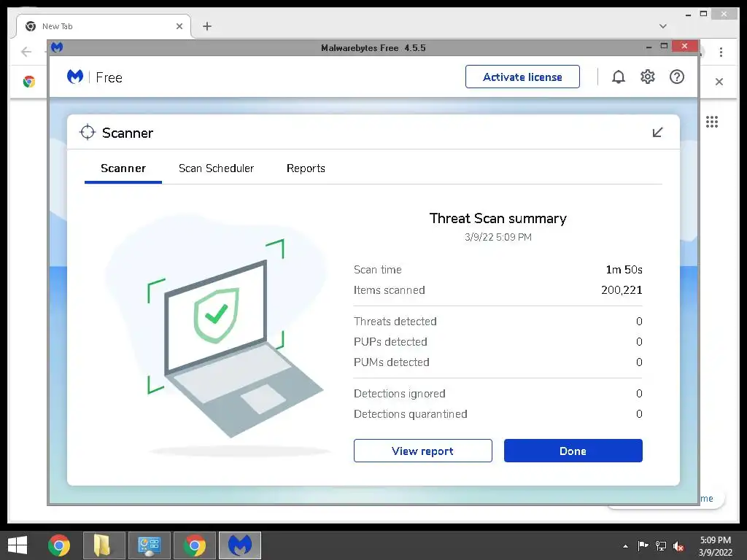Click scan date 3/9/22 5:09 PM
The width and height of the screenshot is (747, 560).
click(x=498, y=237)
